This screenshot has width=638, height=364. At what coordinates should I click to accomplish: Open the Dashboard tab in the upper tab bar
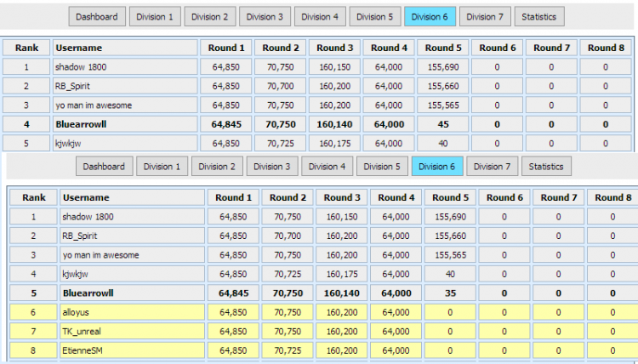pos(96,16)
